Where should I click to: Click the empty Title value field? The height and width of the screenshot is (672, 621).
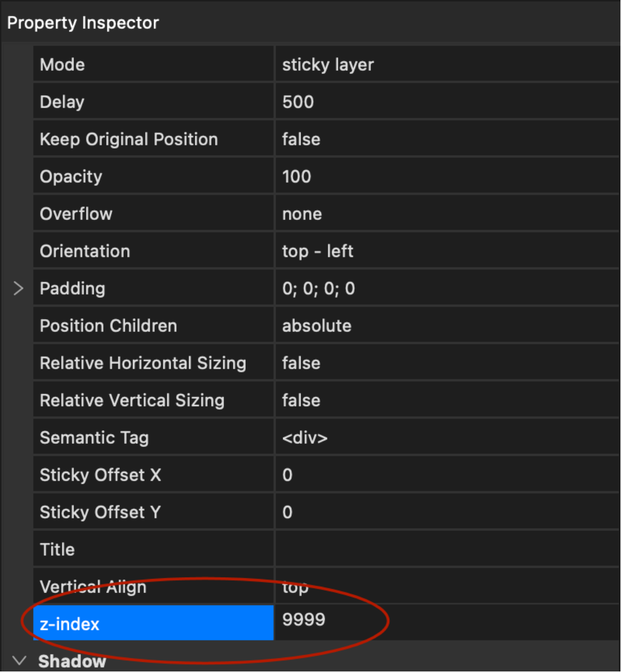pos(446,550)
